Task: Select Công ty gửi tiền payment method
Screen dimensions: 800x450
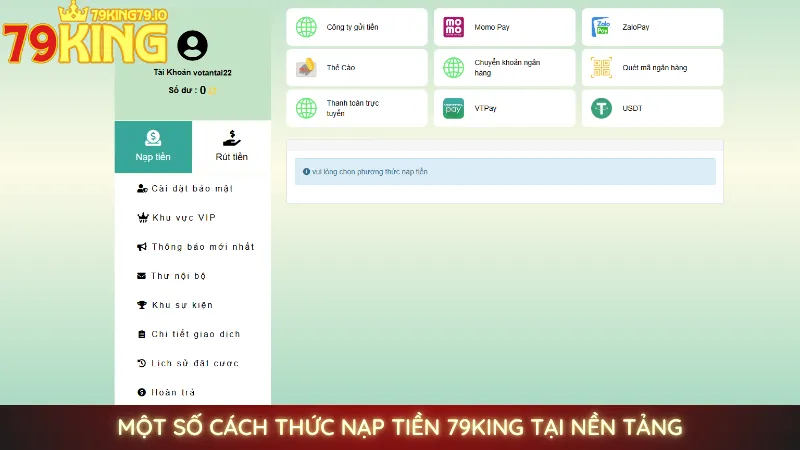Action: coord(357,27)
